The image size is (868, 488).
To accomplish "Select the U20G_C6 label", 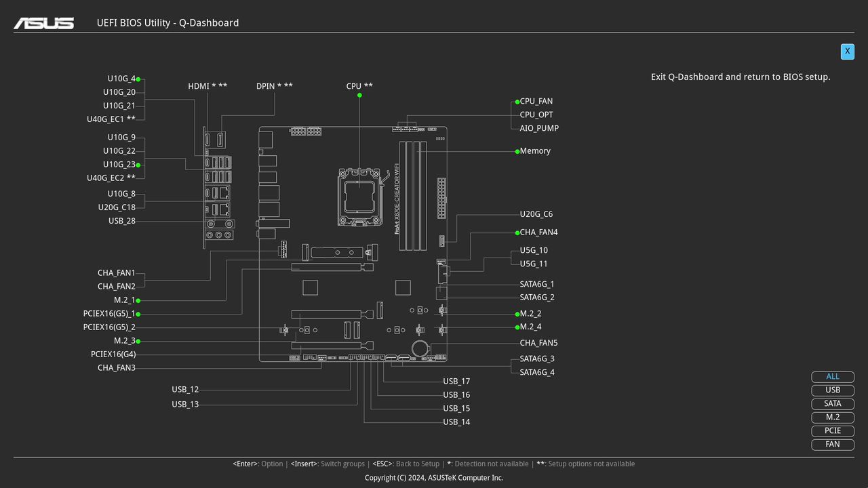I will [x=536, y=214].
